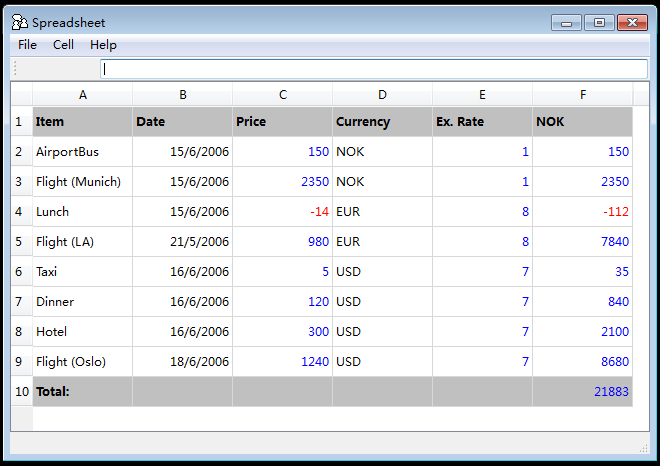Select the NOK cell '7840'
Viewport: 660px width, 466px height.
583,242
